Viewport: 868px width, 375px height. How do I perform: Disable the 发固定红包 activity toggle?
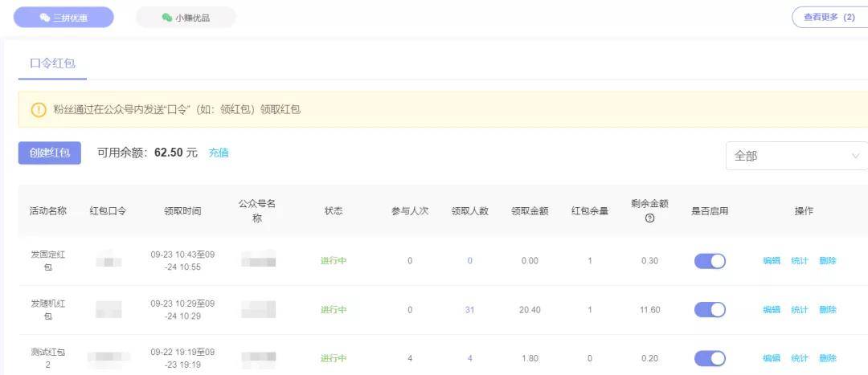coord(710,261)
